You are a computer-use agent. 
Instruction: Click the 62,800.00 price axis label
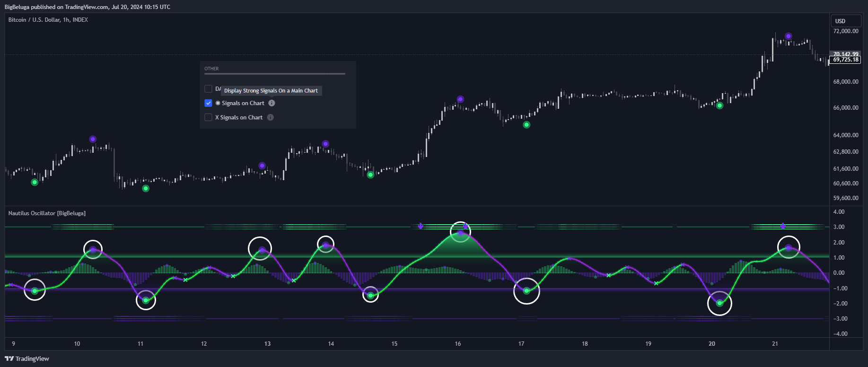(x=846, y=152)
